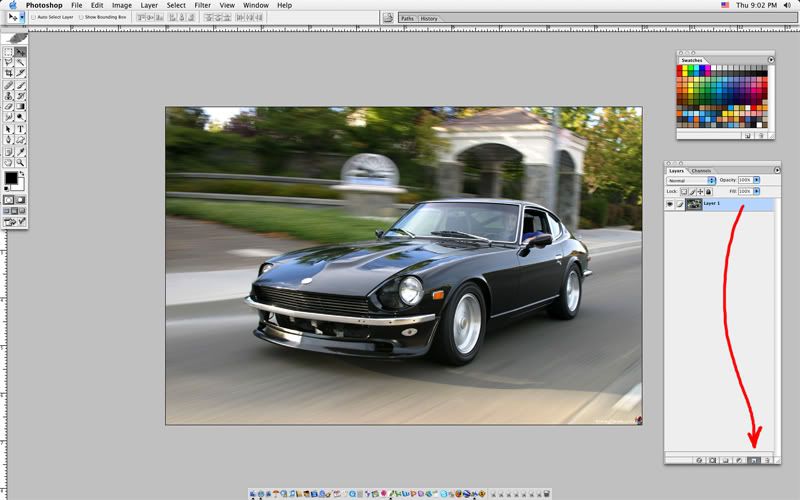Open the File menu
The width and height of the screenshot is (800, 500).
pyautogui.click(x=77, y=5)
